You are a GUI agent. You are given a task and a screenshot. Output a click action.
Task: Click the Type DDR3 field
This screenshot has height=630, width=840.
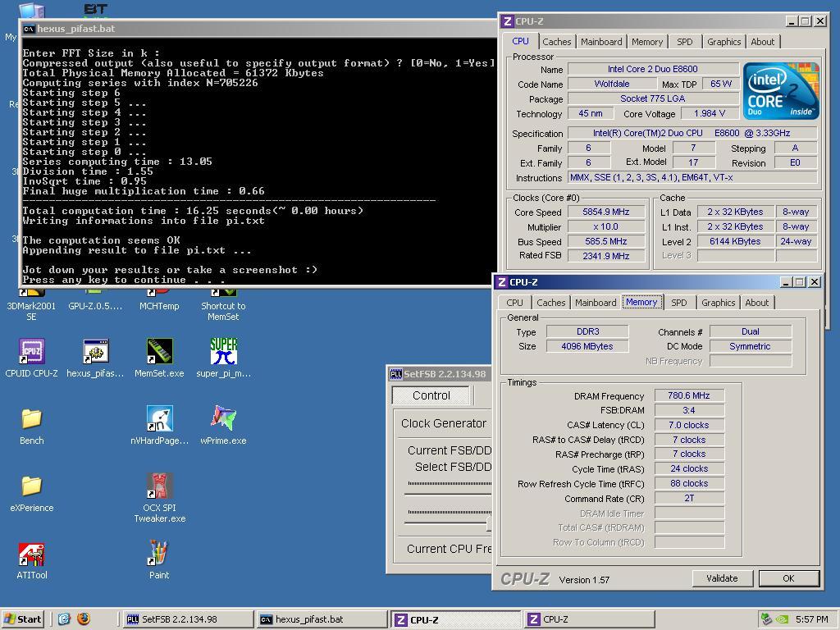tap(587, 331)
